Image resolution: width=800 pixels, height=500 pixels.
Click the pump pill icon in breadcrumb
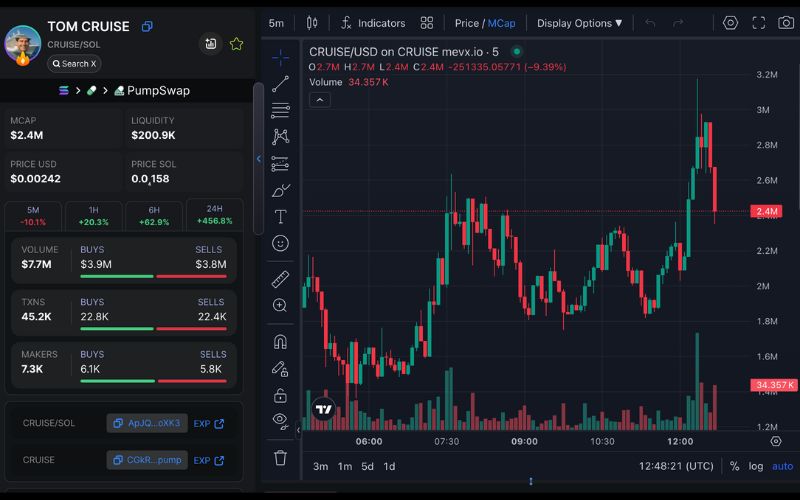91,91
